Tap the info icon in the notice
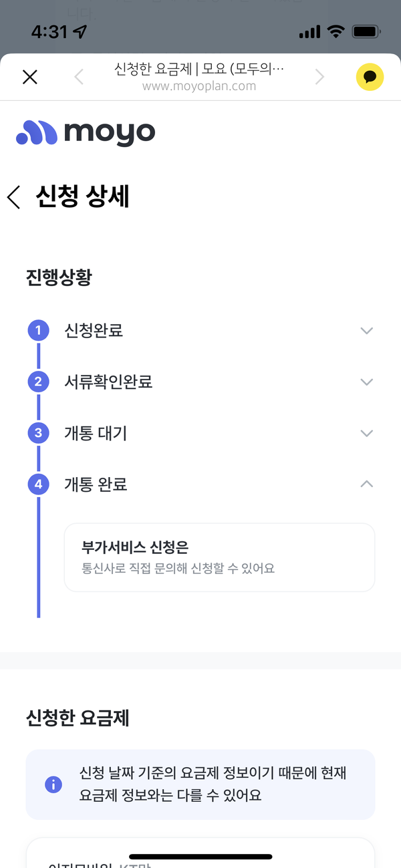401x868 pixels. tap(53, 784)
